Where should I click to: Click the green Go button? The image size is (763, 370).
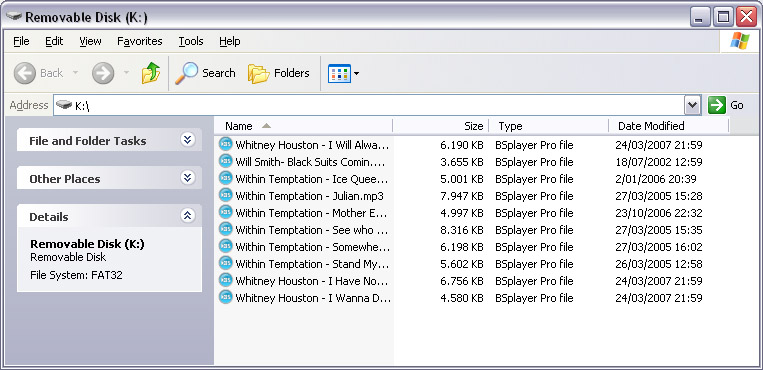pyautogui.click(x=717, y=105)
